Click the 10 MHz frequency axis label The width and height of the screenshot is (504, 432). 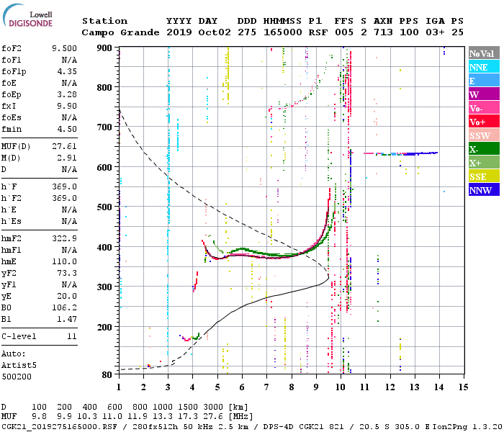341,387
